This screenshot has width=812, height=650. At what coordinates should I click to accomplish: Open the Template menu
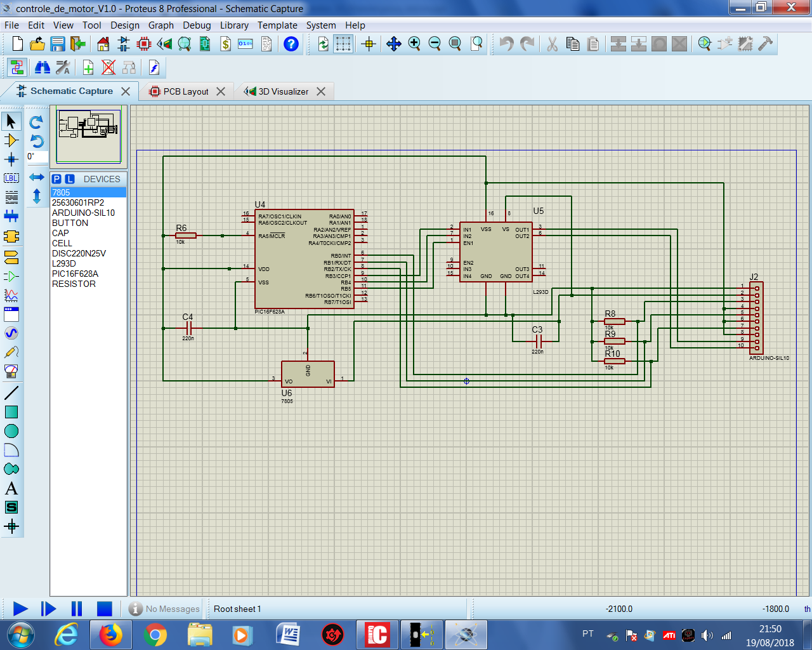(277, 25)
